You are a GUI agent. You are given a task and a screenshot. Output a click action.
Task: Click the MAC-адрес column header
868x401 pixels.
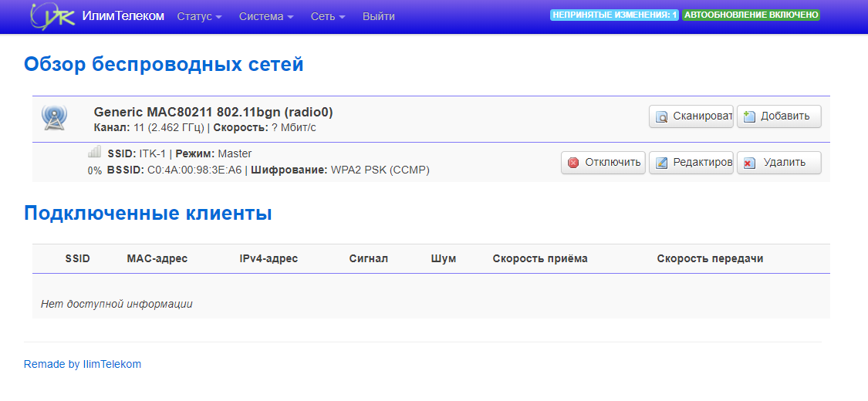tap(157, 258)
